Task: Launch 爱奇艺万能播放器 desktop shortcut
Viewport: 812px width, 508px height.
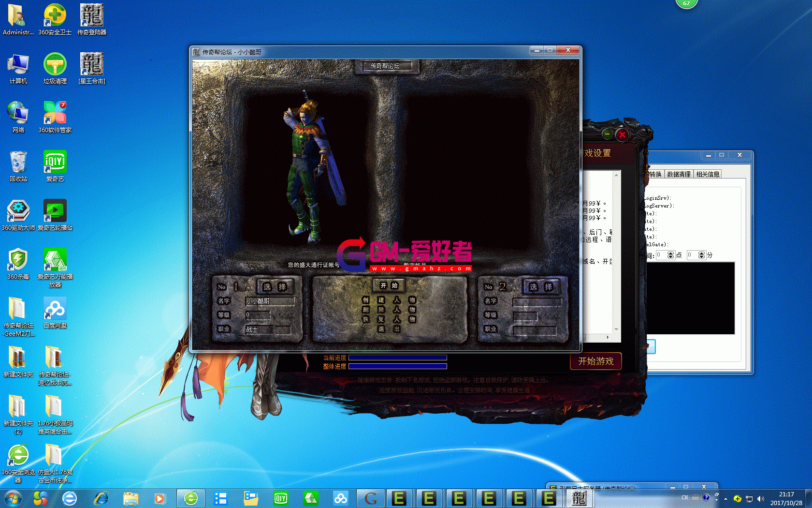Action: pyautogui.click(x=55, y=268)
